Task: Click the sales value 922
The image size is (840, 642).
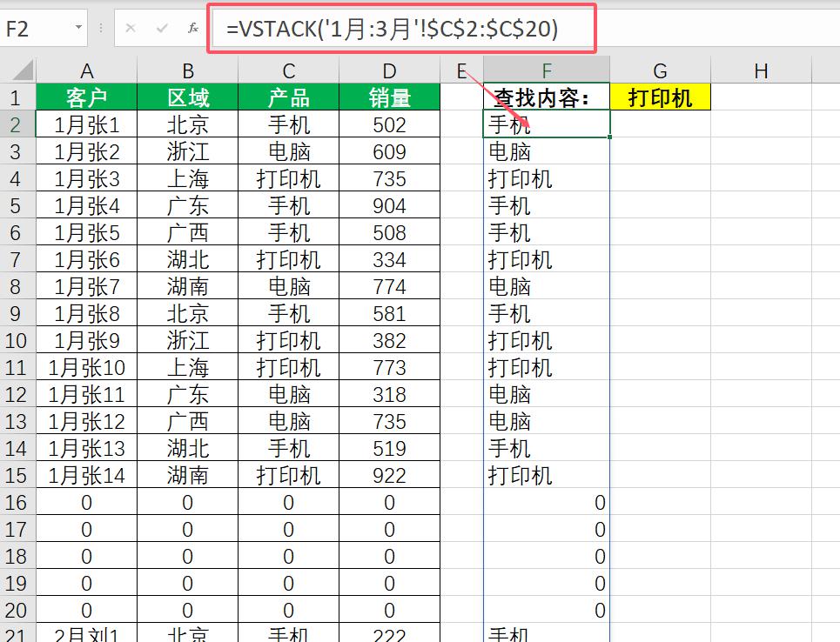Action: point(389,475)
